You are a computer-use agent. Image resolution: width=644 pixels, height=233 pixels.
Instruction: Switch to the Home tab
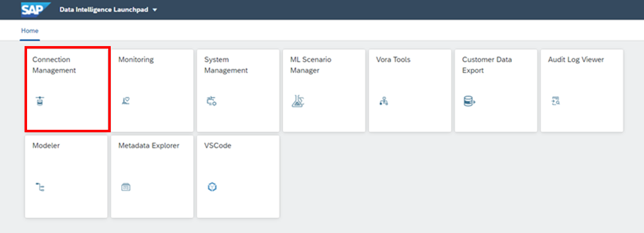point(30,31)
